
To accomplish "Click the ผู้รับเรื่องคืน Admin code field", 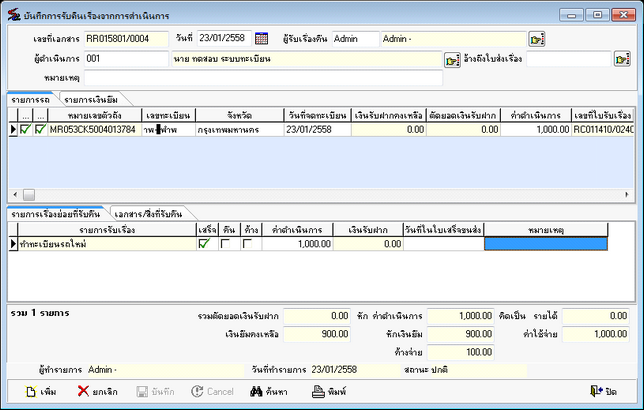I will point(355,39).
